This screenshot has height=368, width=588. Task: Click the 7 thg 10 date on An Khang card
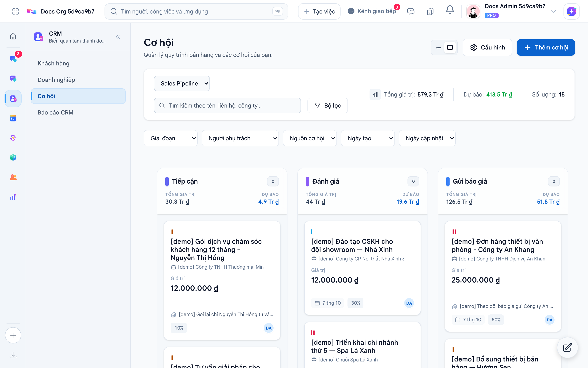468,320
